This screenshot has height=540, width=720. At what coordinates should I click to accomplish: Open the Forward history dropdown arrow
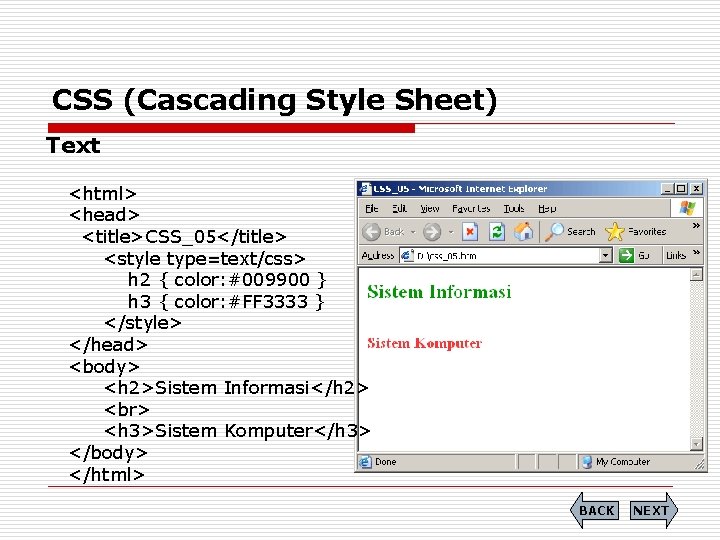coord(451,232)
